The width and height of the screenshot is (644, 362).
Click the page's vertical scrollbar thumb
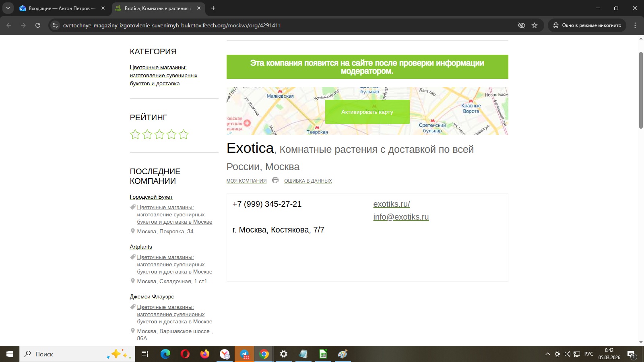(641, 90)
